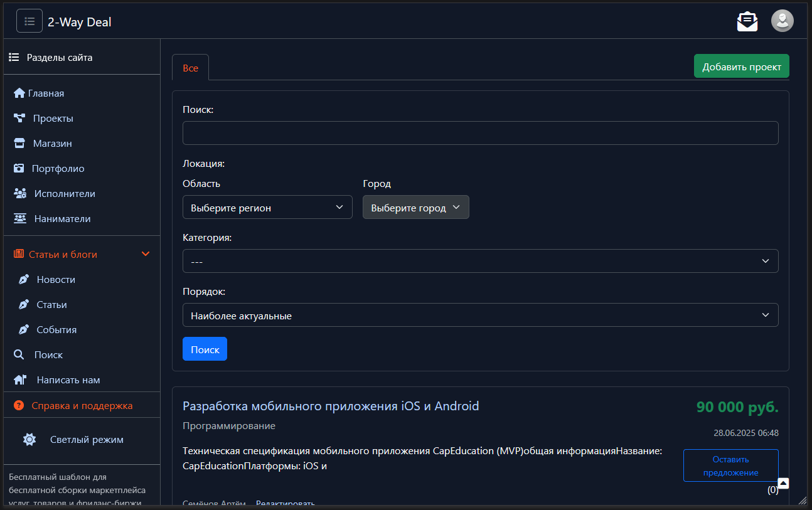
Task: Click the Добавить проект button
Action: click(741, 66)
